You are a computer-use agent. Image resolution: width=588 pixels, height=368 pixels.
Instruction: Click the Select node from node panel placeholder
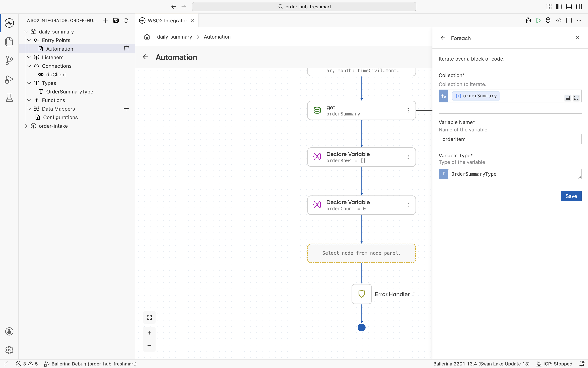[361, 253]
